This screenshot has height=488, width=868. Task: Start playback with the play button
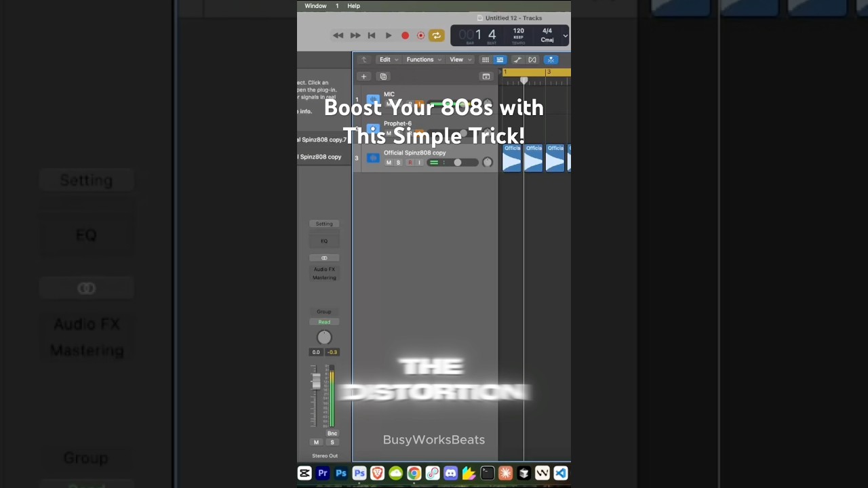(x=389, y=35)
